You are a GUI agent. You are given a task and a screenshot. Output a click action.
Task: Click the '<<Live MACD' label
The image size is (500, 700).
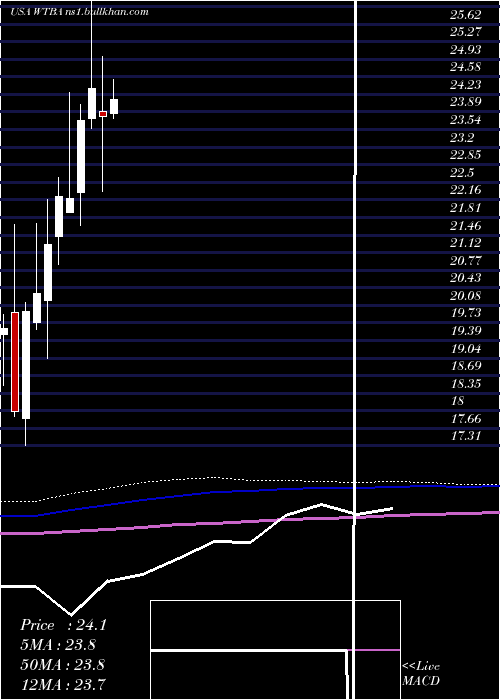[421, 674]
